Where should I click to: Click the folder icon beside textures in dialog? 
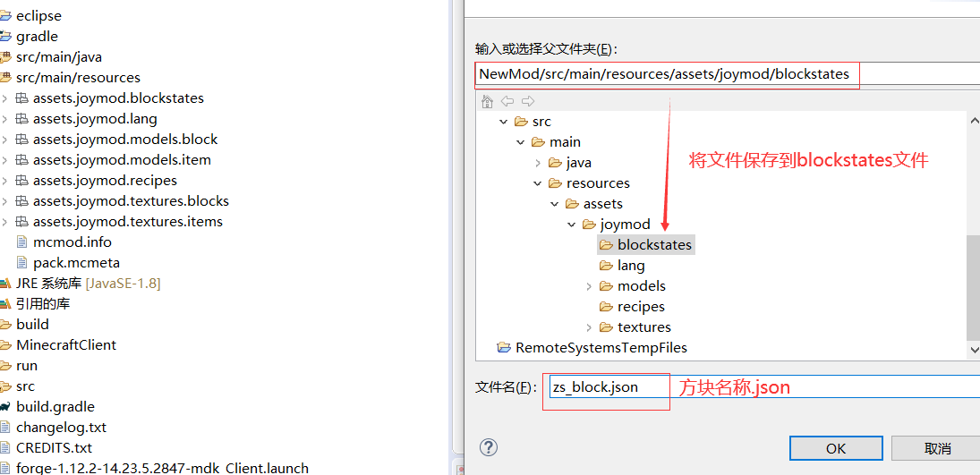click(606, 327)
